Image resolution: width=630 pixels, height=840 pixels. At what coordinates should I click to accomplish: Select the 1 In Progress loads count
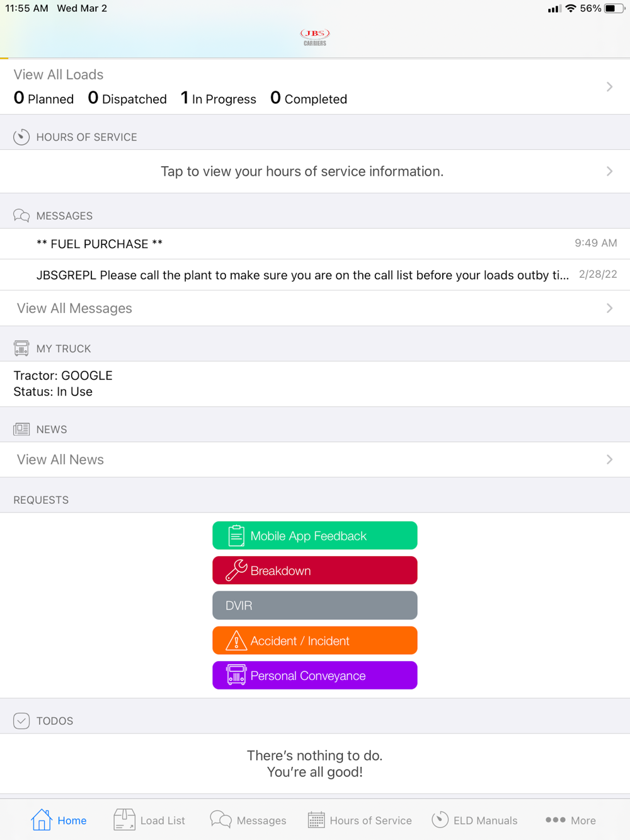pos(218,98)
